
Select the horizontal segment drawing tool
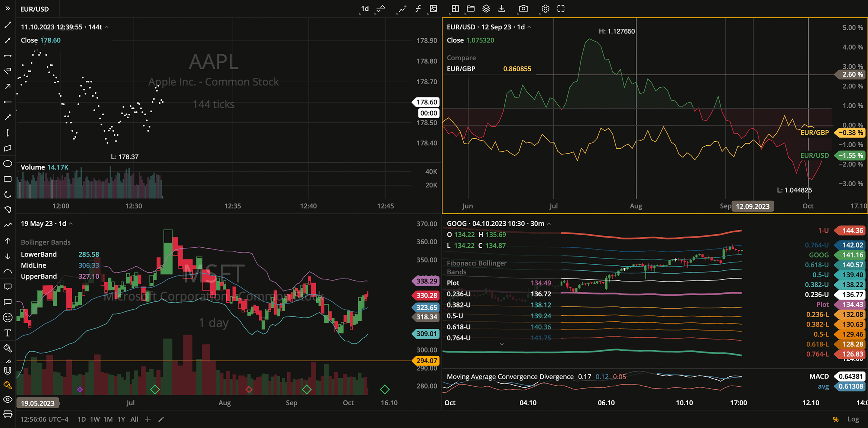7,56
